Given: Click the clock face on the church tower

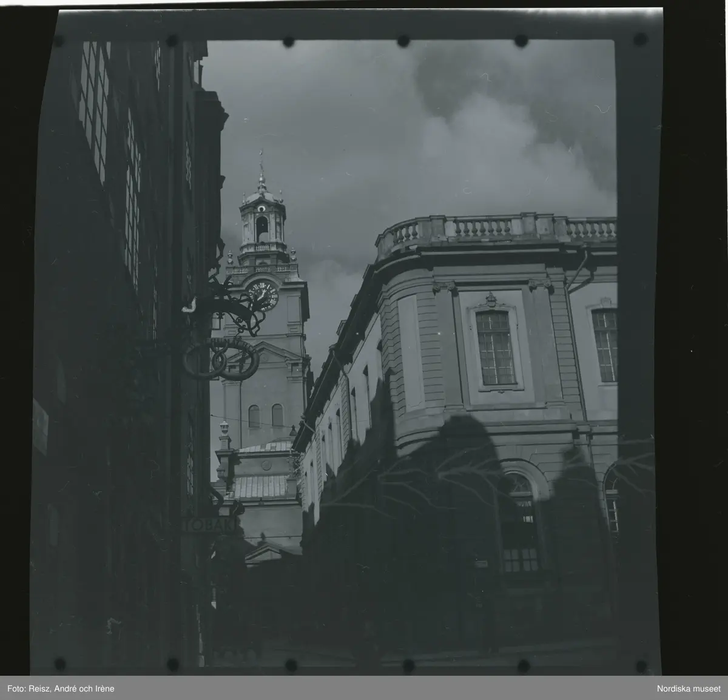Looking at the screenshot, I should (x=263, y=296).
